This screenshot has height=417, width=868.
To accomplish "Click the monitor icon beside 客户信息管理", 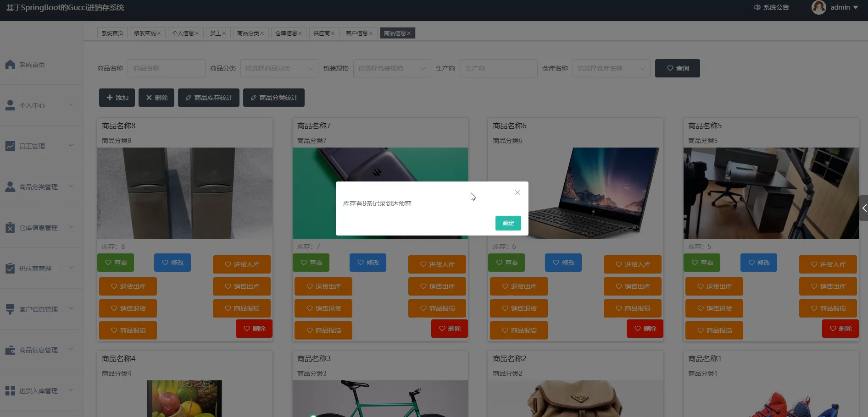I will 10,309.
